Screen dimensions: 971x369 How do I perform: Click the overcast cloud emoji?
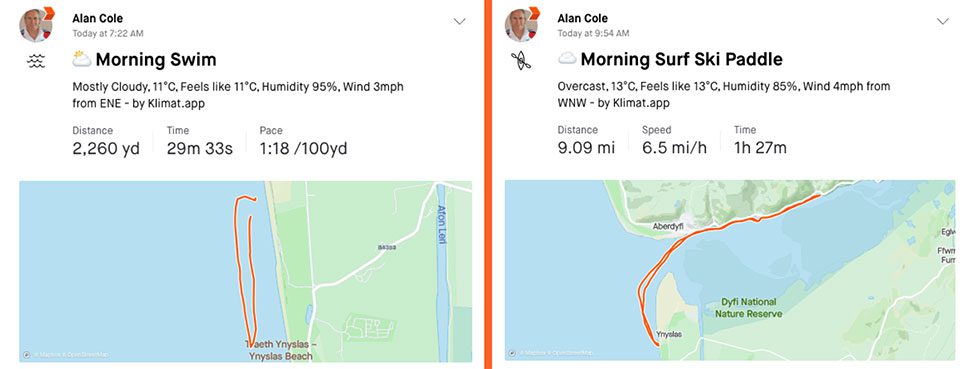(567, 59)
